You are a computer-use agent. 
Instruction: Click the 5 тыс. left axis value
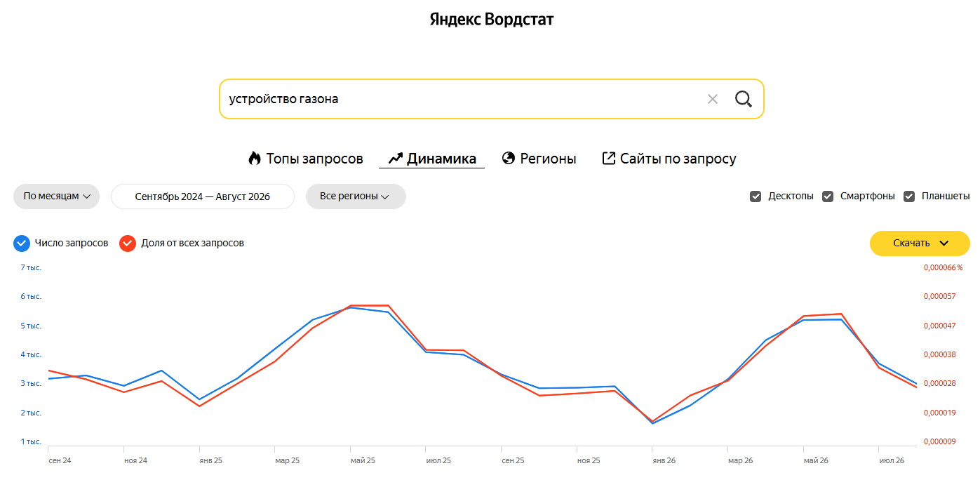click(x=31, y=326)
